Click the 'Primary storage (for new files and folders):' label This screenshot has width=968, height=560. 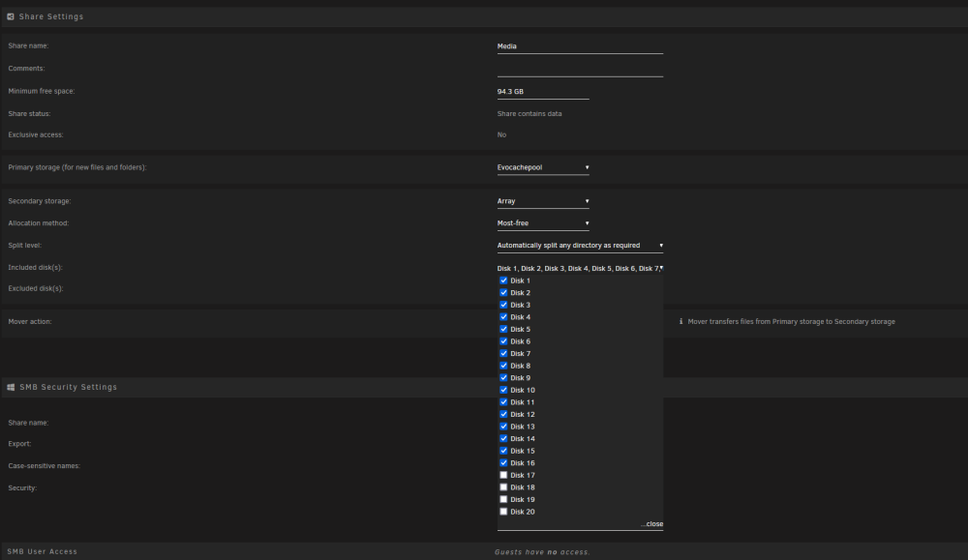(77, 167)
